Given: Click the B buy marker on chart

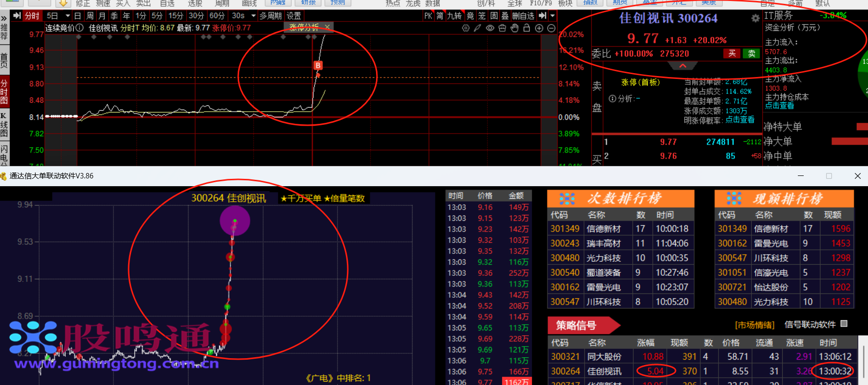Looking at the screenshot, I should [x=318, y=65].
